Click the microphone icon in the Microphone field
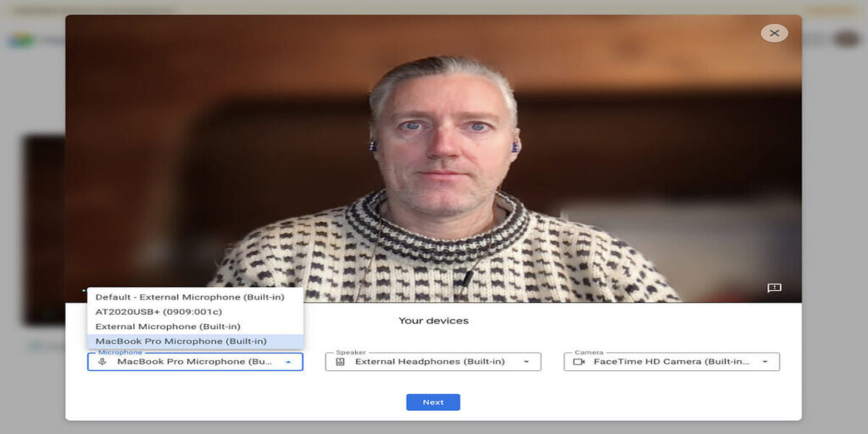 coord(101,362)
